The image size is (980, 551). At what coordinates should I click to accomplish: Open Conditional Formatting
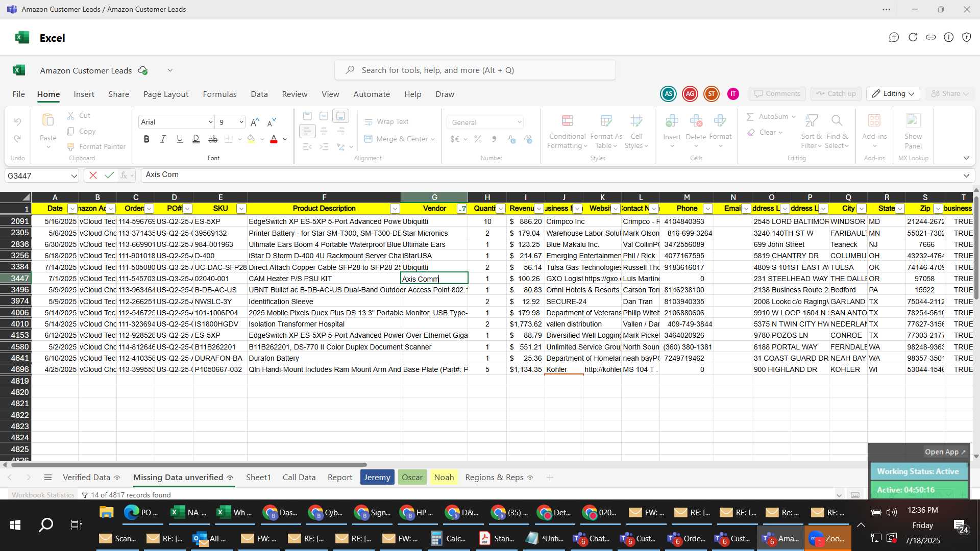pos(567,132)
